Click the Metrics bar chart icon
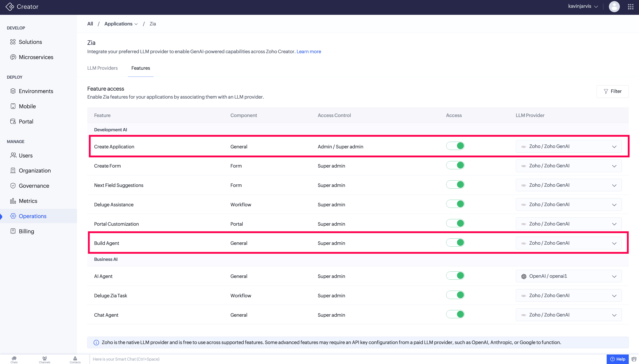639x364 pixels. [13, 201]
